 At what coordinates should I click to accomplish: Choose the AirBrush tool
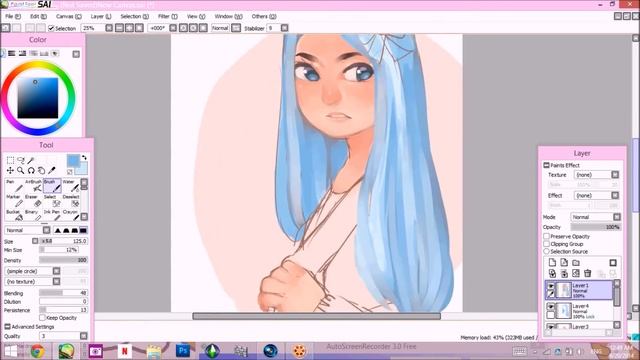(33, 185)
